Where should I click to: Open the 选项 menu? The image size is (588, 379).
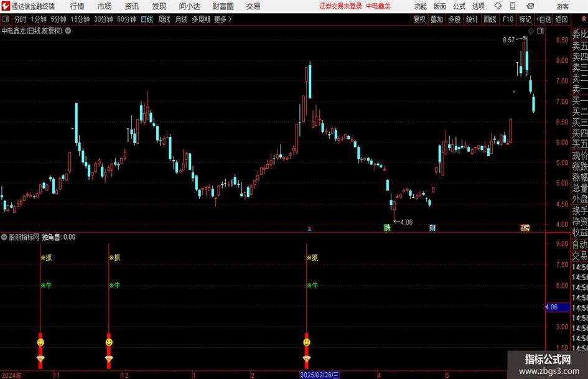point(478,6)
